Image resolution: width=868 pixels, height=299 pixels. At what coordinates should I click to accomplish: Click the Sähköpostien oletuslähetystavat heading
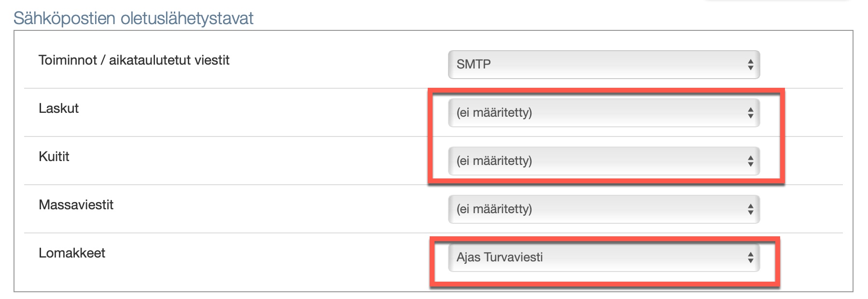(x=133, y=18)
